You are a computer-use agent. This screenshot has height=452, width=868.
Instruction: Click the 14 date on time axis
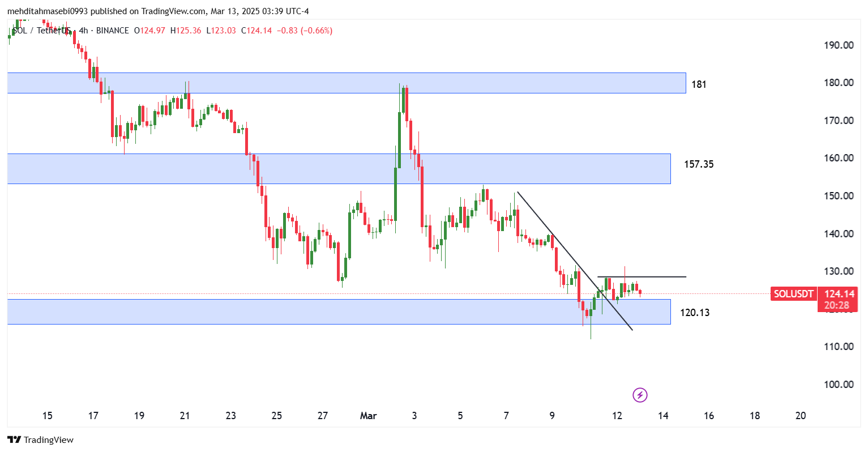[x=663, y=416]
